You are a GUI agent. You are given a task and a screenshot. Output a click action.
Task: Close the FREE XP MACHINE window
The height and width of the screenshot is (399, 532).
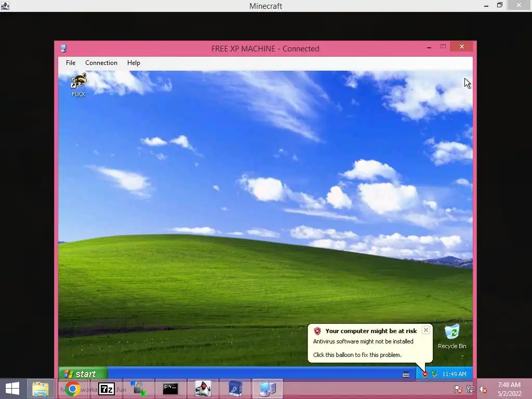(x=461, y=46)
